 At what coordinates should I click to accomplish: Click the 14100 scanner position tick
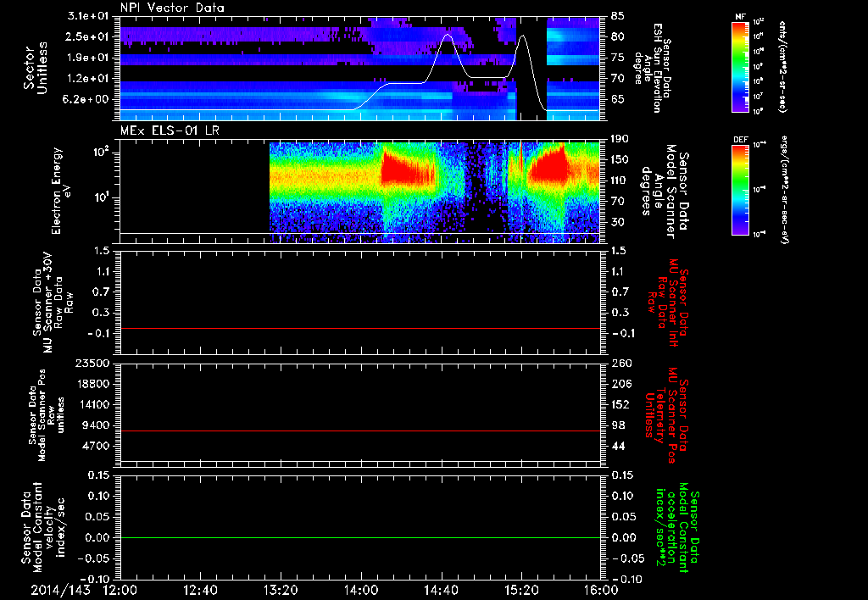pyautogui.click(x=92, y=404)
